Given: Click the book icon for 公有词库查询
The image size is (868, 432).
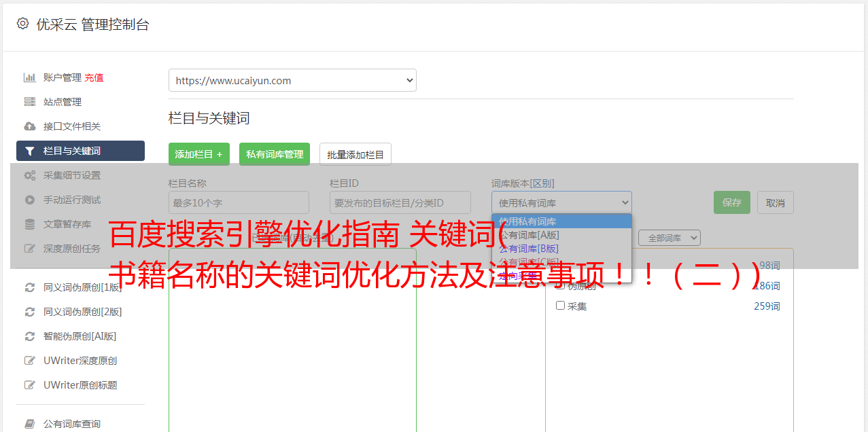Looking at the screenshot, I should tap(30, 424).
